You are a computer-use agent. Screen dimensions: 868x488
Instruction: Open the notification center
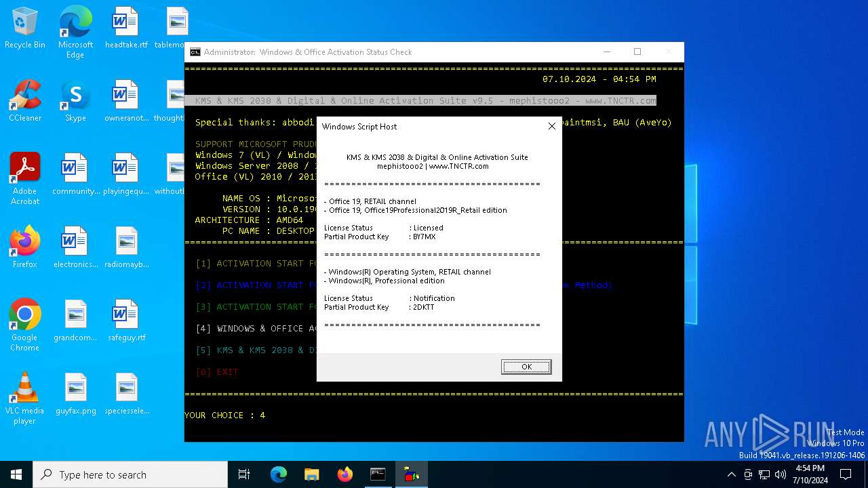(x=846, y=474)
